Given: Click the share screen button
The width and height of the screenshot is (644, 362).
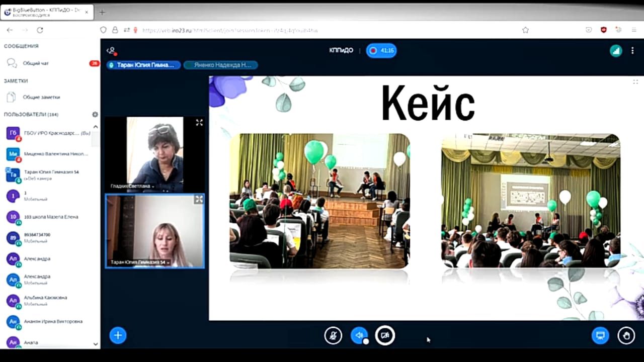Looking at the screenshot, I should pyautogui.click(x=600, y=335).
